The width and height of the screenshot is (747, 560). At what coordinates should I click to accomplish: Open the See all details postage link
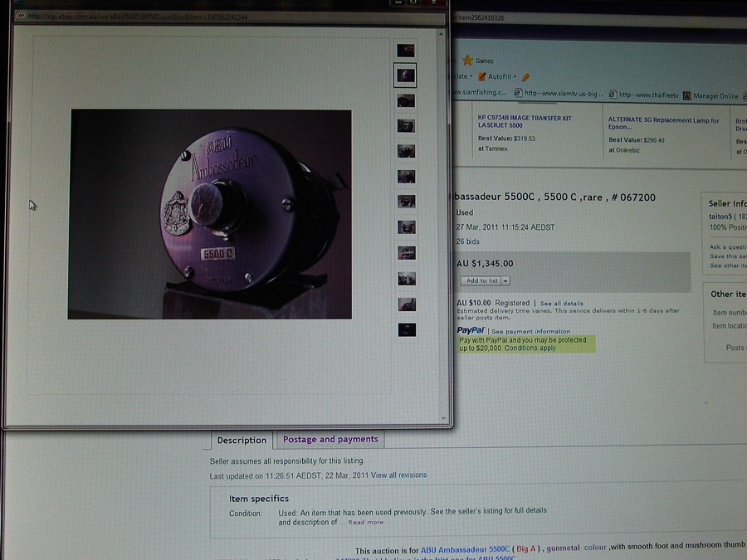(x=561, y=304)
